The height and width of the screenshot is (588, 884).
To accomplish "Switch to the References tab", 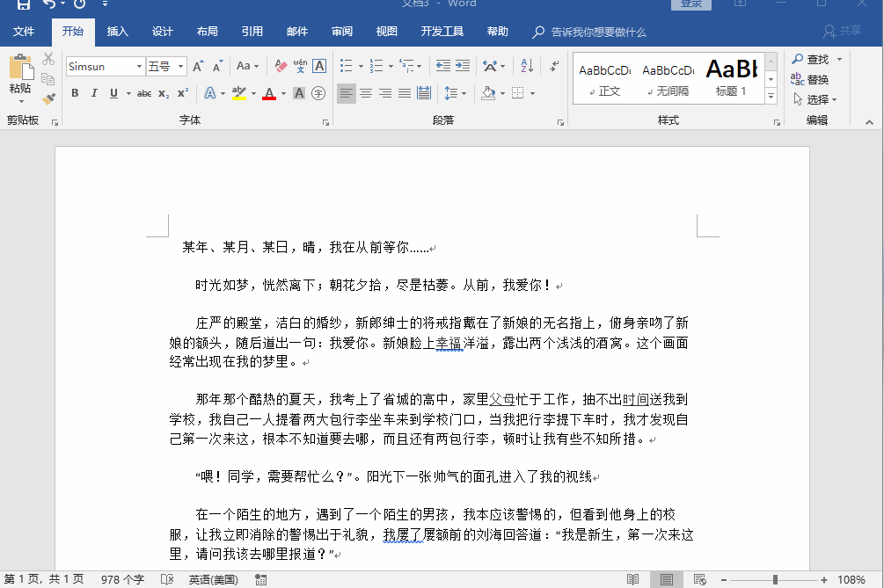I will click(x=252, y=32).
